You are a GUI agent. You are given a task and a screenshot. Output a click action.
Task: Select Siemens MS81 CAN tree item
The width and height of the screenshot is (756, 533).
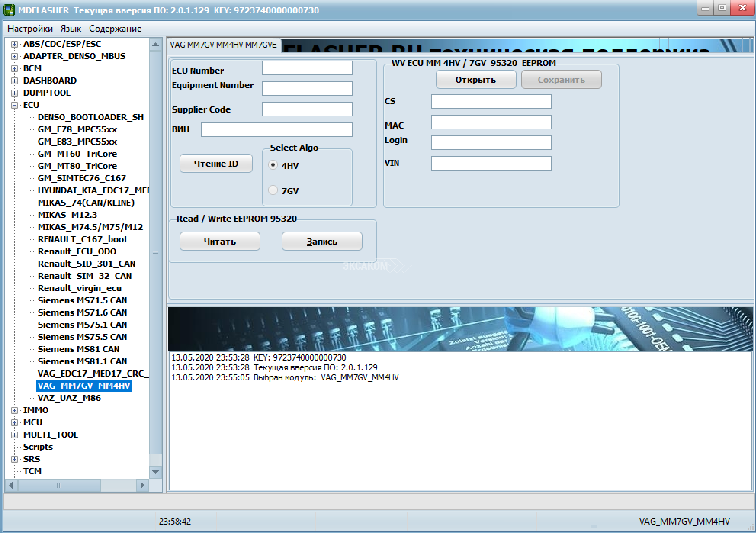click(x=79, y=349)
